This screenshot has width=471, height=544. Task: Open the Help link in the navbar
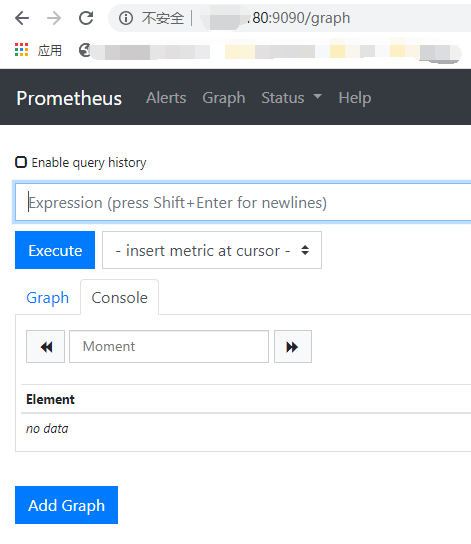[354, 98]
